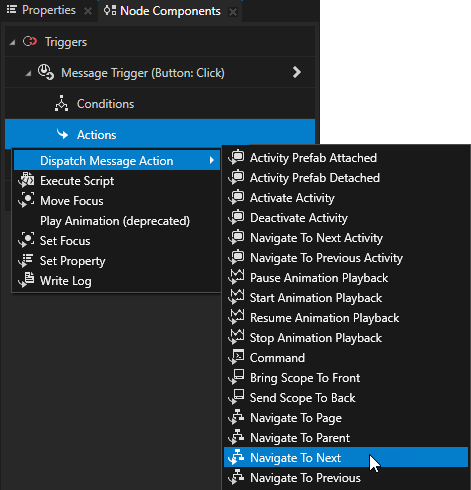Click the Stop Animation Playback icon

coord(236,337)
